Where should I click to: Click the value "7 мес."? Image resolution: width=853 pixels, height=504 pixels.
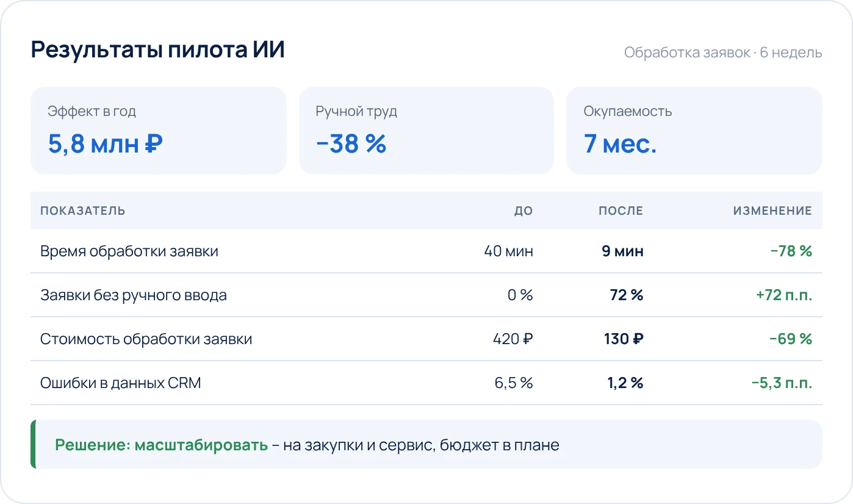[620, 145]
